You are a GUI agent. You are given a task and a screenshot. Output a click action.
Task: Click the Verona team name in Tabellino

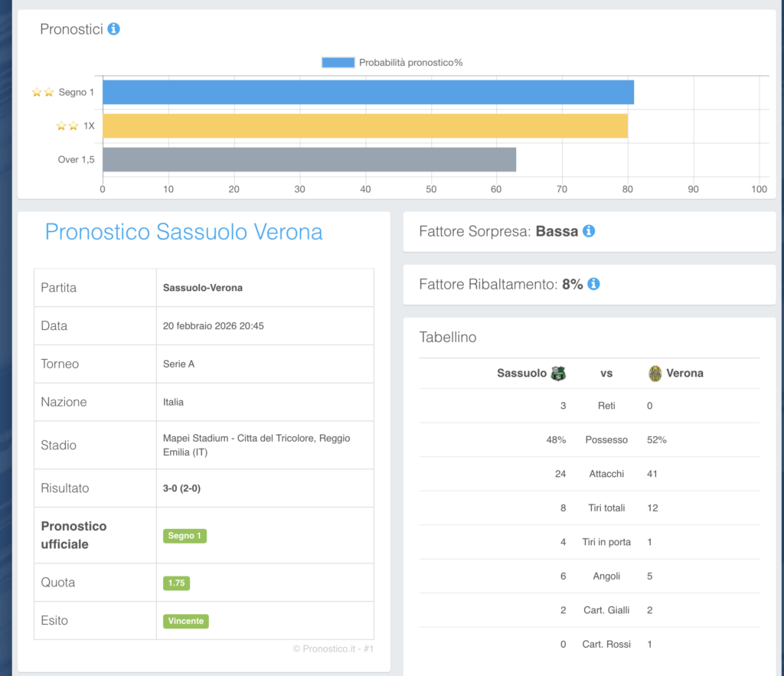(x=684, y=374)
